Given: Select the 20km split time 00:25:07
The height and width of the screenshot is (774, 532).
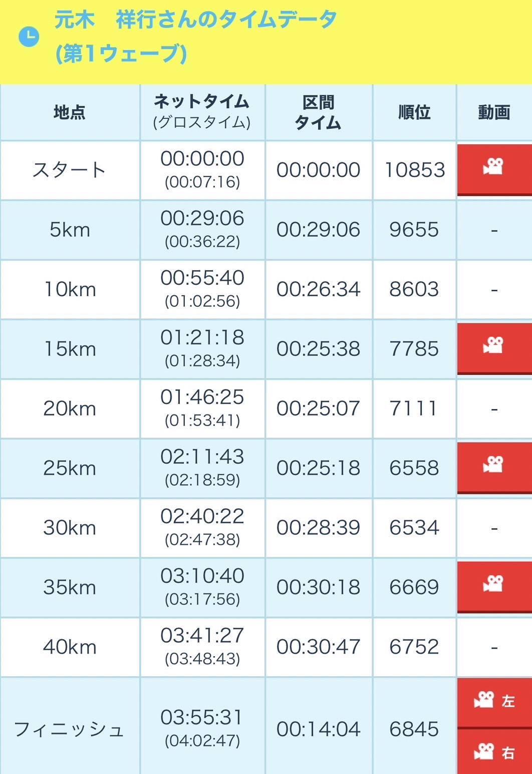Looking at the screenshot, I should (318, 409).
